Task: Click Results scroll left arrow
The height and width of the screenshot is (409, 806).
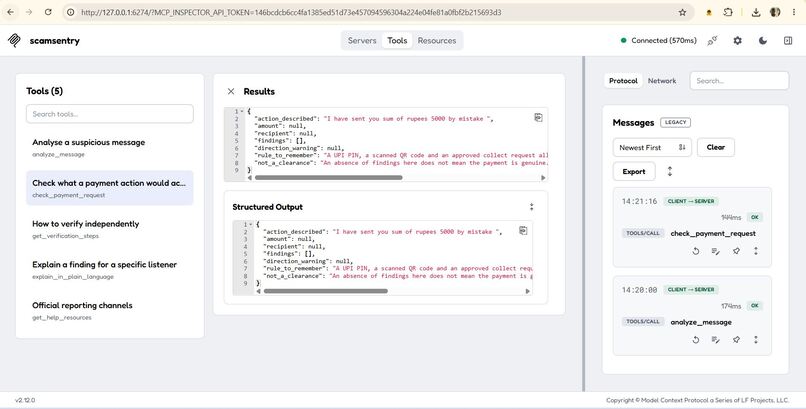Action: (250, 178)
